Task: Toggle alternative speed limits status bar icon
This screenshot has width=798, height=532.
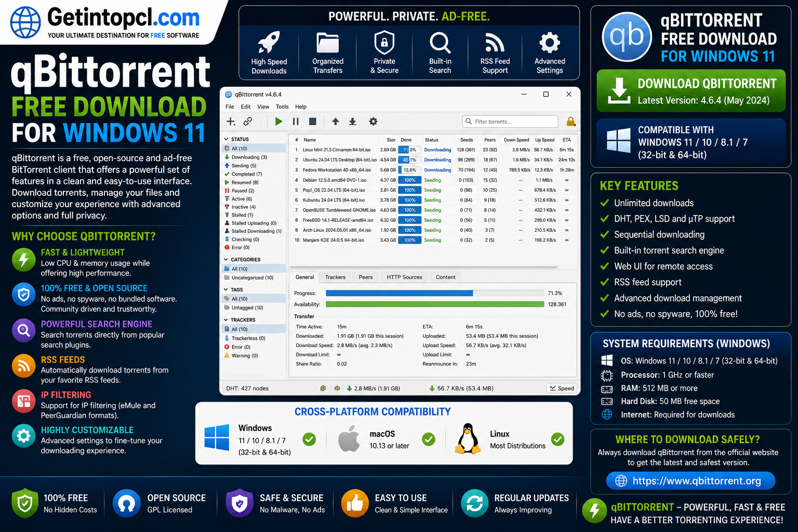Action: click(x=337, y=388)
